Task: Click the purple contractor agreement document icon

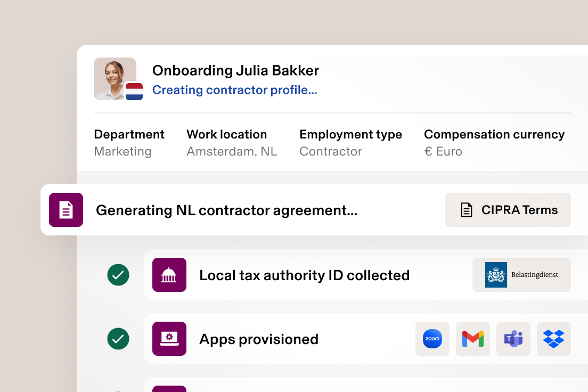Action: pyautogui.click(x=66, y=210)
